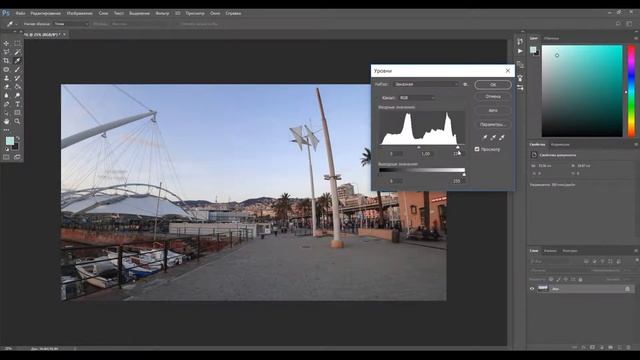Open the Файл menu
The image size is (640, 360).
20,13
